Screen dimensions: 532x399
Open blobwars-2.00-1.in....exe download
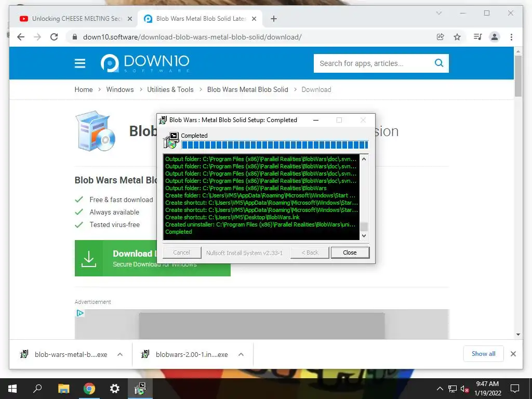pos(184,354)
